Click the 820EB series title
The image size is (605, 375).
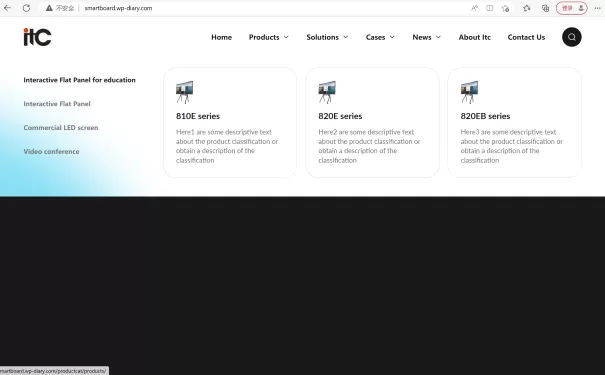tap(485, 116)
